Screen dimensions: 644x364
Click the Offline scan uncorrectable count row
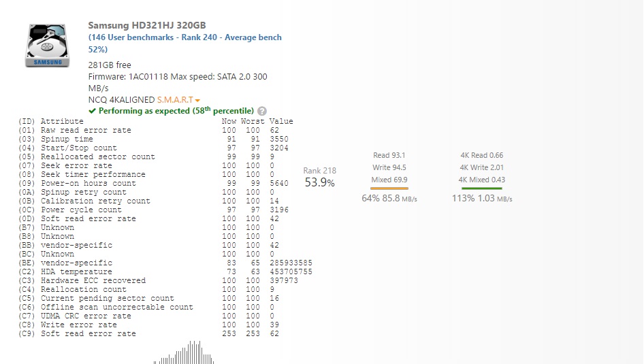[x=146, y=307]
